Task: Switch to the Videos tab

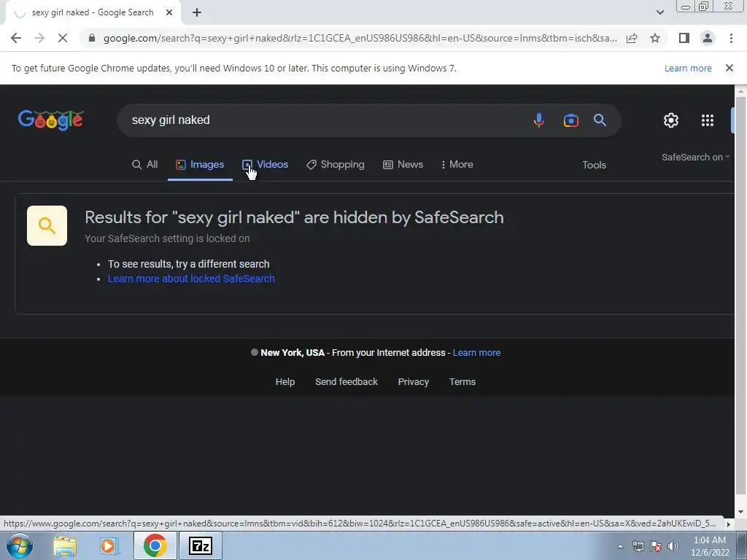Action: coord(266,164)
